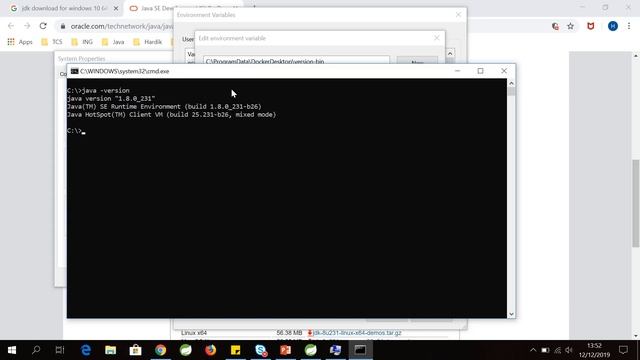Go forward in Chrome

pos(27,26)
